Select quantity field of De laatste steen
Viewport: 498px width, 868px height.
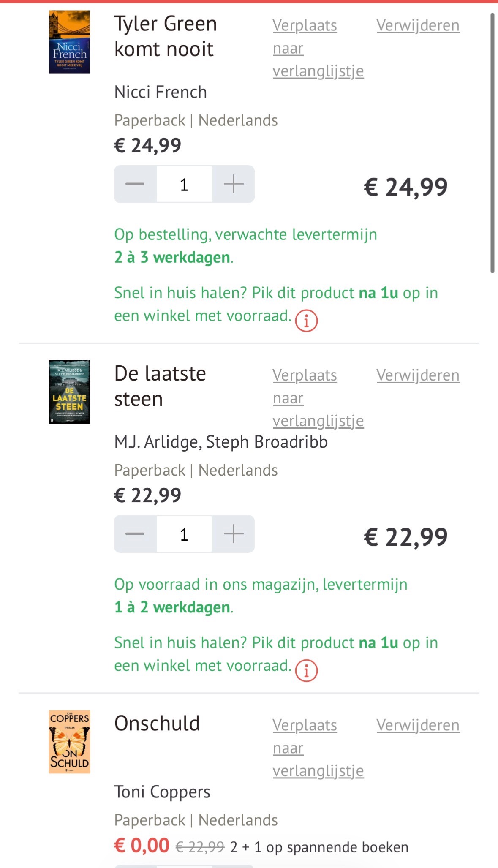point(184,534)
